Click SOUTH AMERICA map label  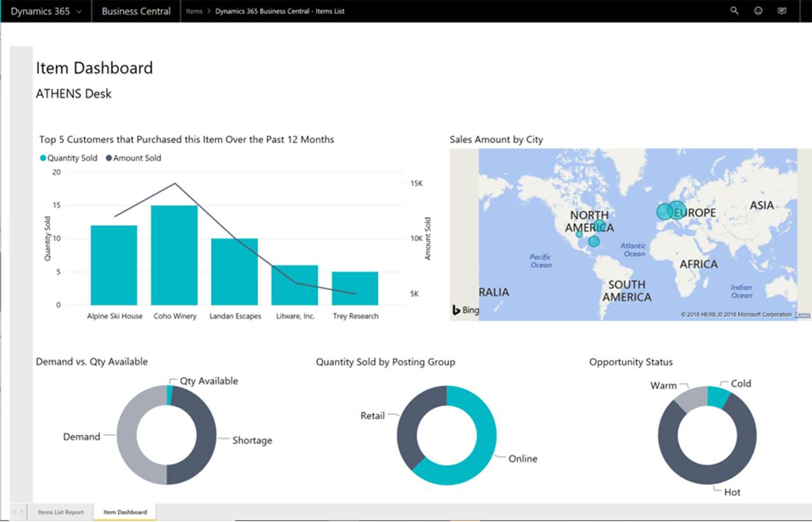pos(626,291)
